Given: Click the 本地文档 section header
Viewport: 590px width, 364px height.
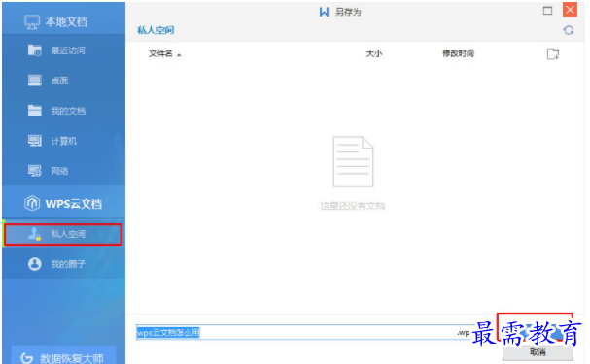Looking at the screenshot, I should coord(63,21).
